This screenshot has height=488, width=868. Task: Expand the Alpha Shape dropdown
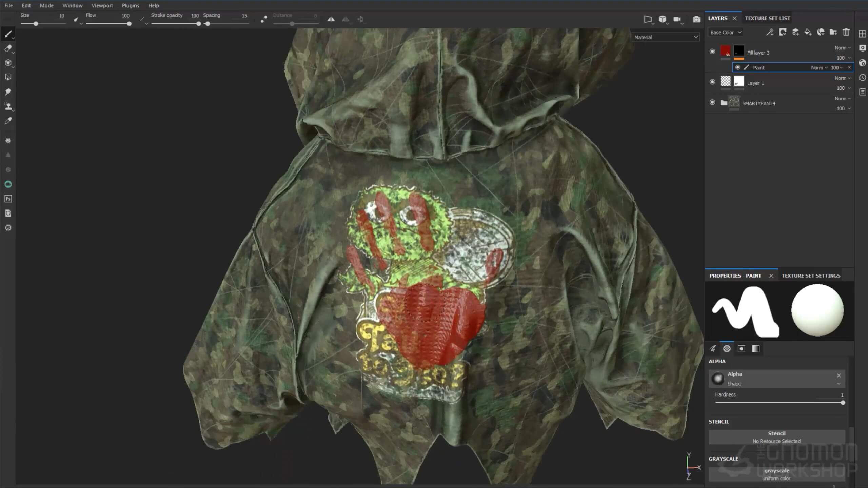pyautogui.click(x=839, y=384)
